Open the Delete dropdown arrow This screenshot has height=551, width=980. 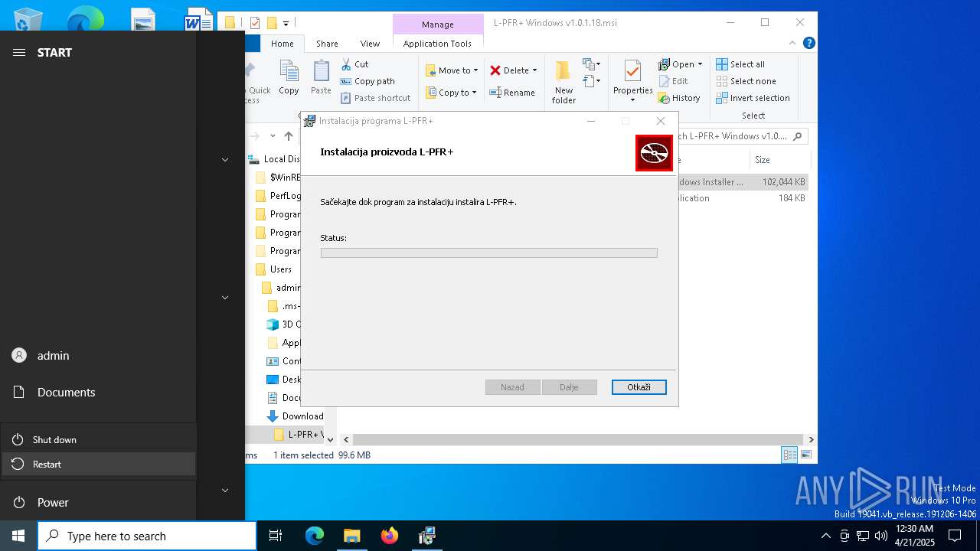(534, 70)
